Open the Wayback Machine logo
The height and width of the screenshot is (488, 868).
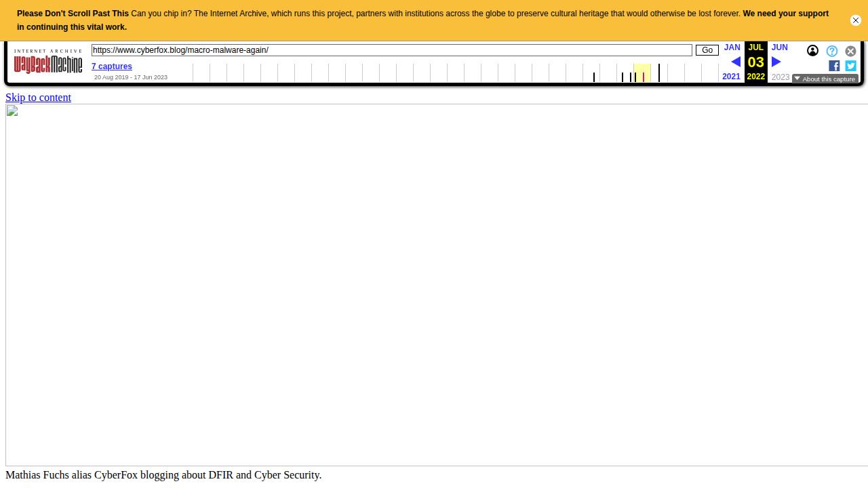(x=48, y=62)
